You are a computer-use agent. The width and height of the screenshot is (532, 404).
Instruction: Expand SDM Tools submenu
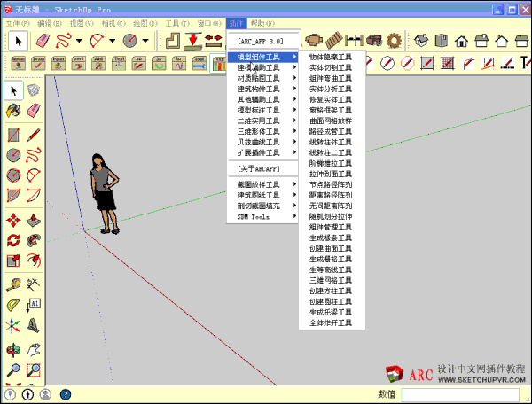262,216
